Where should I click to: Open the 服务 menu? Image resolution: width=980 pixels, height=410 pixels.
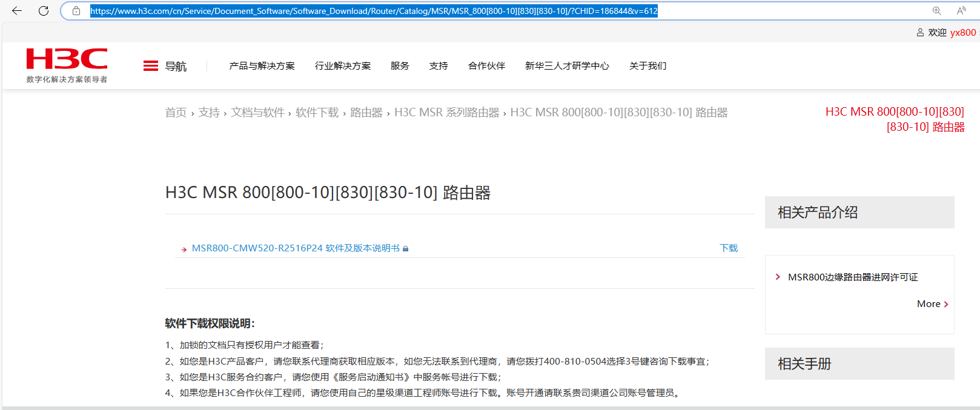400,65
